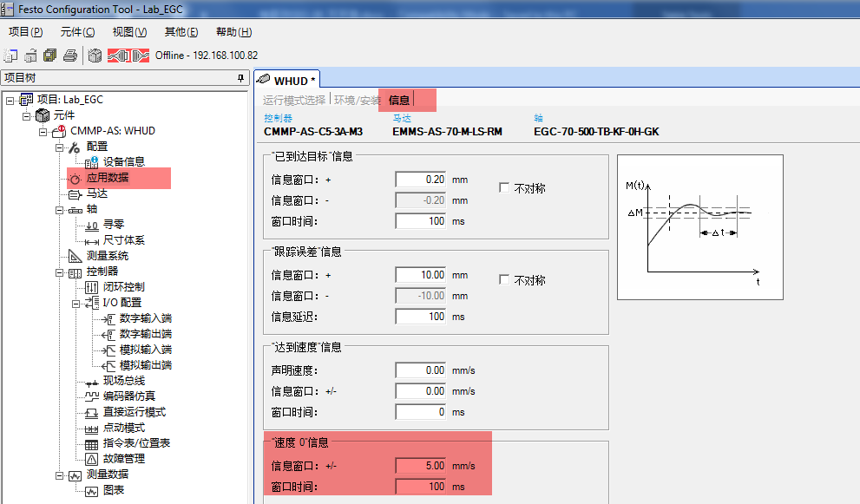This screenshot has width=860, height=504.
Task: Select the 图表 chart icon in the tree
Action: [x=92, y=491]
